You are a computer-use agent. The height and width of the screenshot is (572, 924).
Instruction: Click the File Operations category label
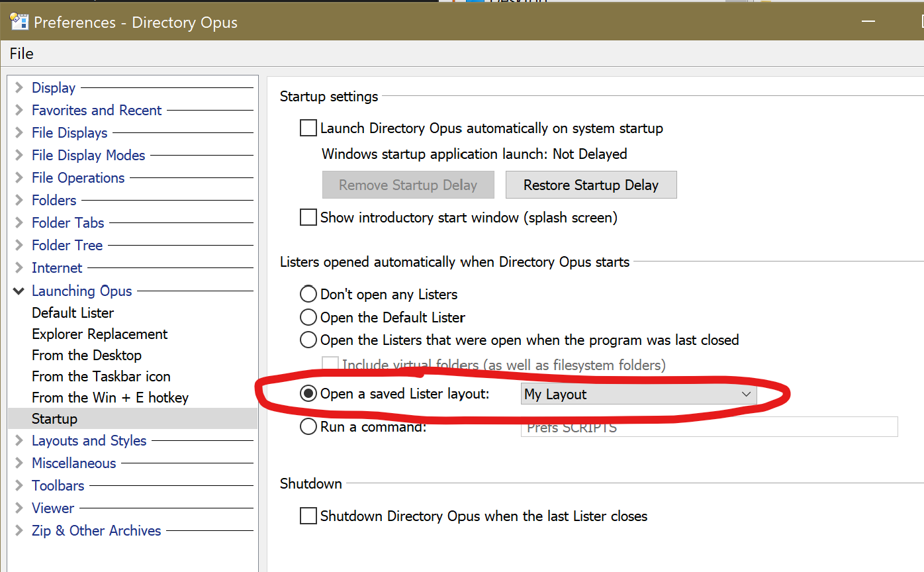pyautogui.click(x=78, y=178)
